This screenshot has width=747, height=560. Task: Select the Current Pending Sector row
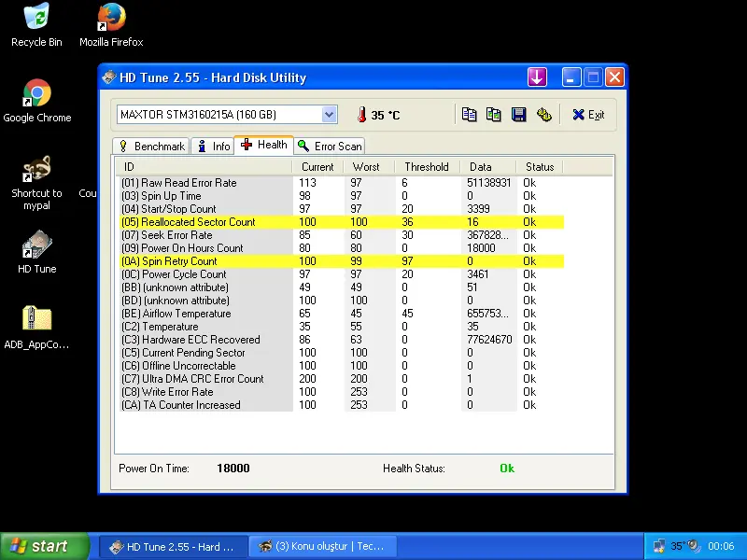tap(342, 353)
